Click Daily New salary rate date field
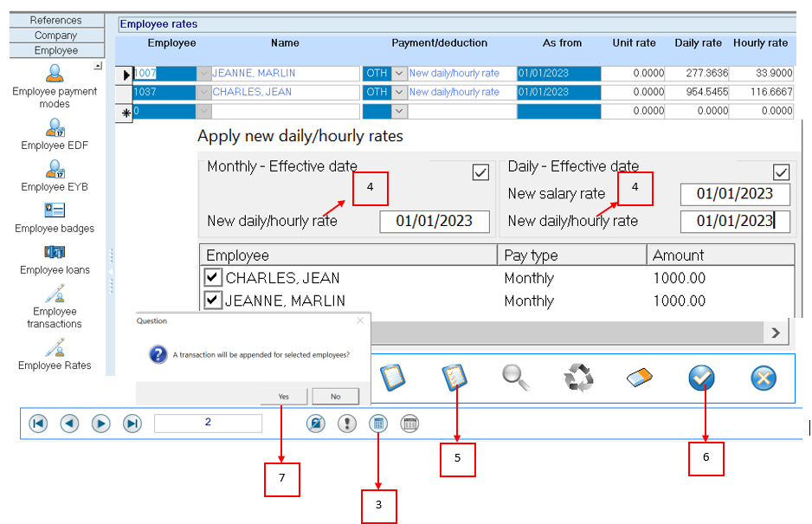 click(x=735, y=194)
